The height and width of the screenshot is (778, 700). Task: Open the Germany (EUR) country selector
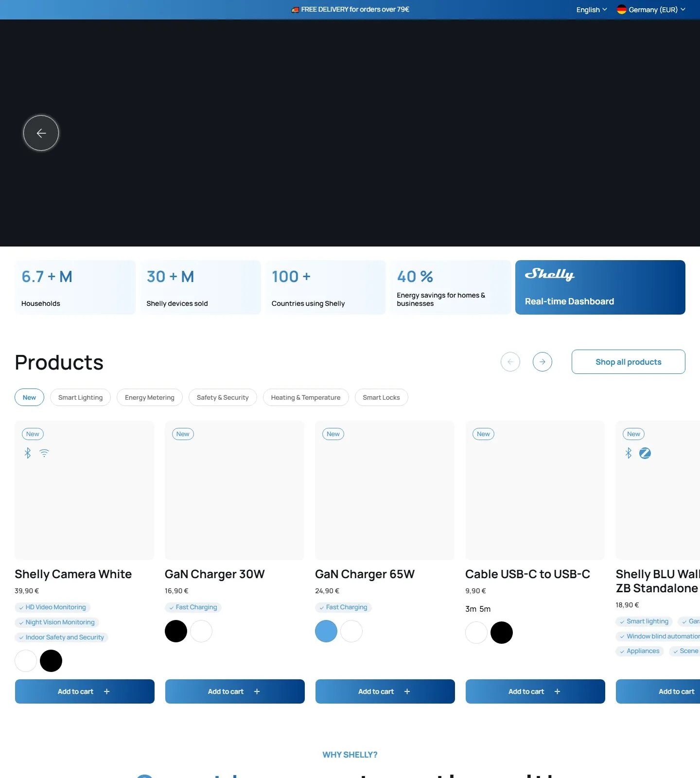(651, 9)
